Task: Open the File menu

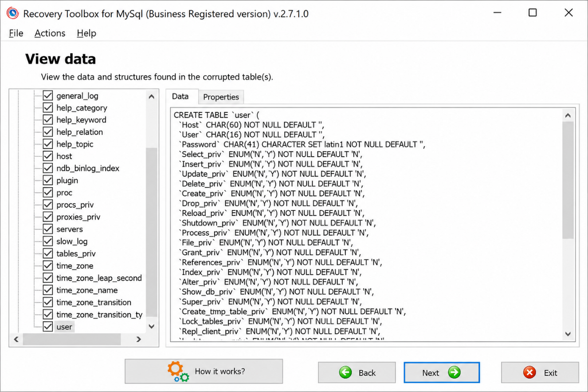Action: click(16, 33)
